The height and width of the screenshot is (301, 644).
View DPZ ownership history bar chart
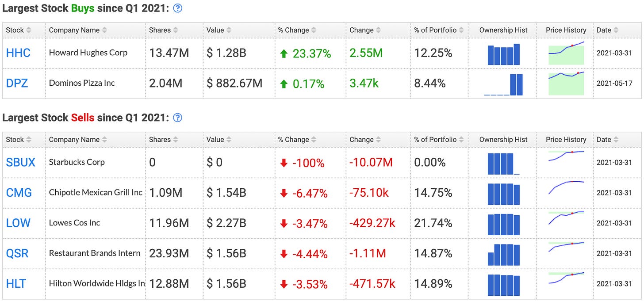(x=503, y=84)
